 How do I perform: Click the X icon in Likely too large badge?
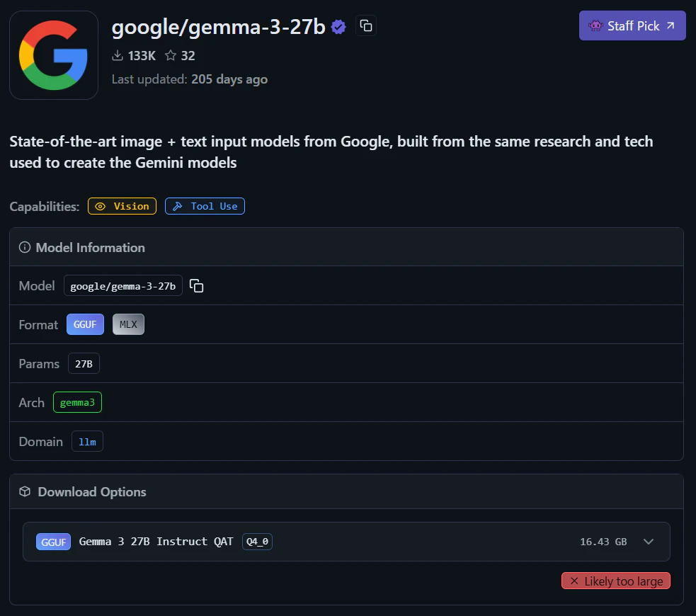click(574, 581)
